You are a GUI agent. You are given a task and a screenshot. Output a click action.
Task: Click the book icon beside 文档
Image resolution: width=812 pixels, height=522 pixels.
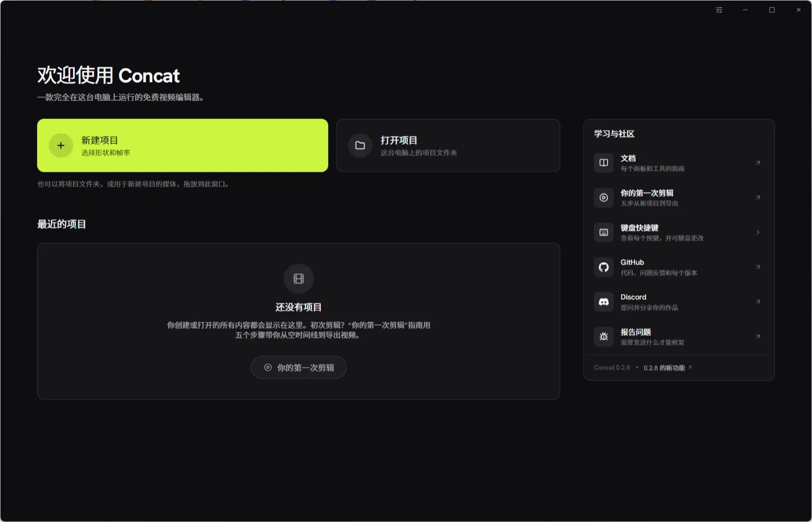pos(604,163)
